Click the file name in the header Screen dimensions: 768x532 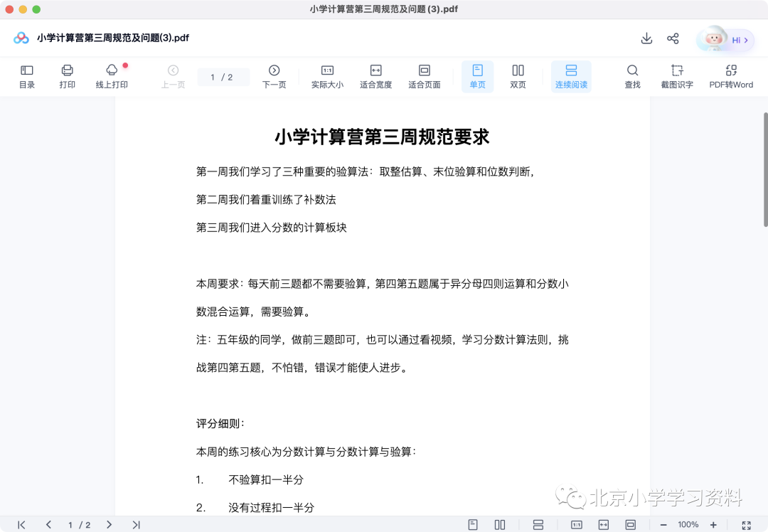tap(113, 38)
